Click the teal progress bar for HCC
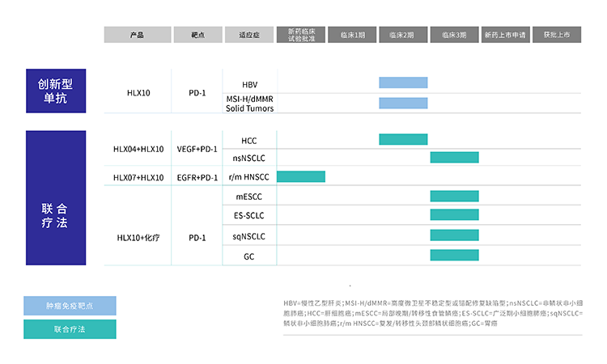 tap(403, 140)
